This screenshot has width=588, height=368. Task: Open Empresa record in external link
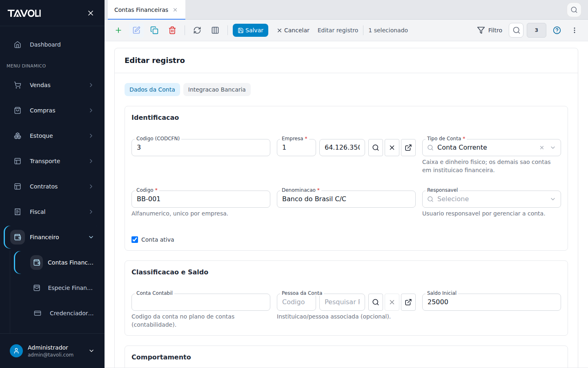click(x=408, y=148)
